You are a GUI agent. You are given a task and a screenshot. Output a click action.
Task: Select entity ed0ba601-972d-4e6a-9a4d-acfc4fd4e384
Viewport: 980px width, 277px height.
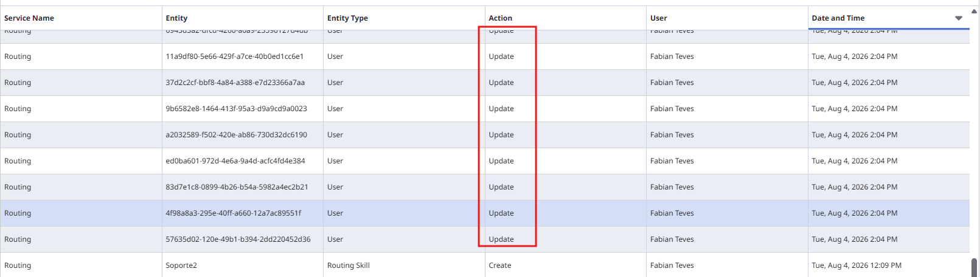[x=235, y=161]
